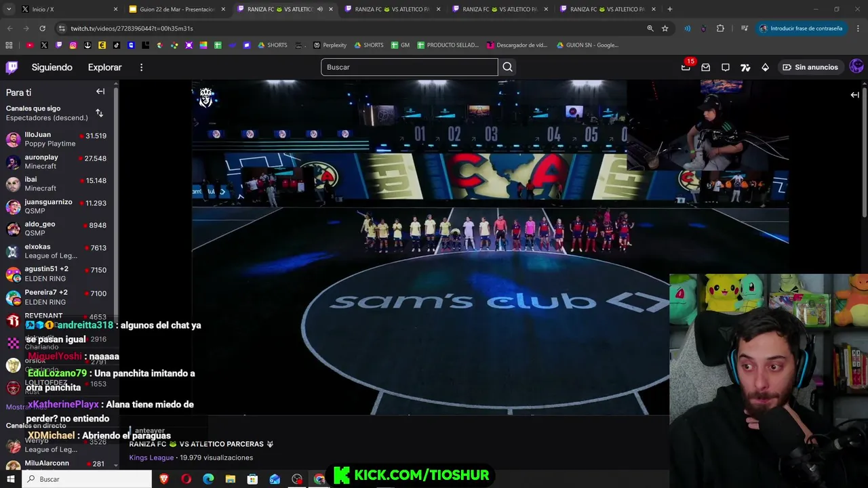Switch to the Guion 22 de Mar tab
The width and height of the screenshot is (868, 488).
tap(176, 9)
